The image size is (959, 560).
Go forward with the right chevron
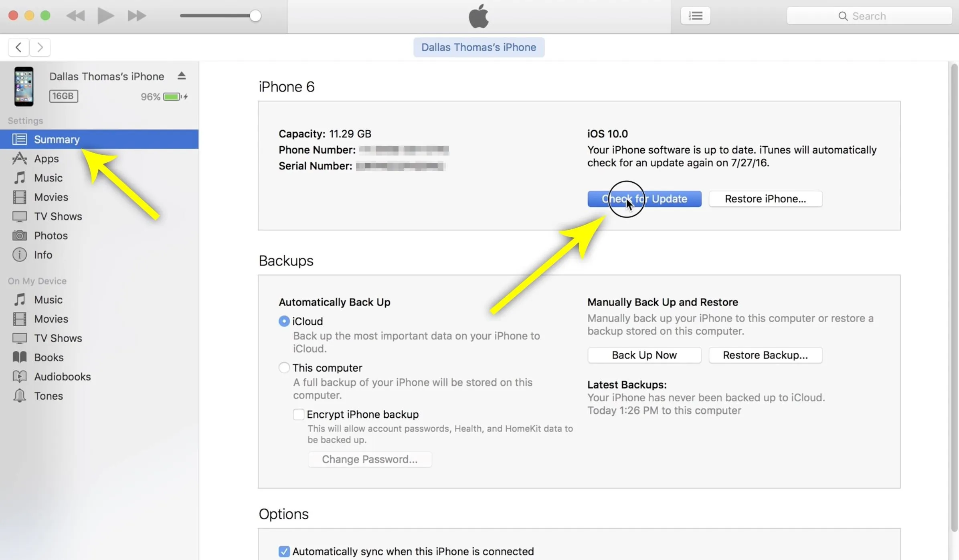tap(40, 47)
